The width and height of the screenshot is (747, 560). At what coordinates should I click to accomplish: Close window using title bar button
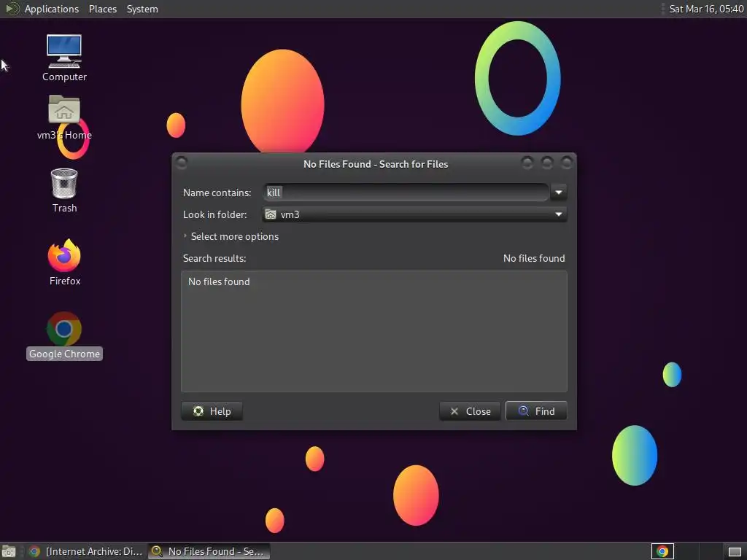(566, 163)
